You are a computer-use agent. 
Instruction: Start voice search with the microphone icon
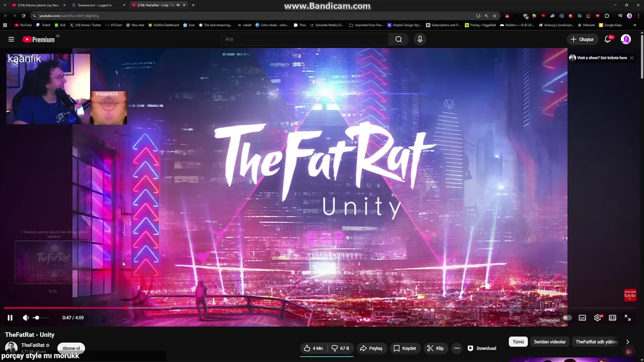(x=420, y=39)
